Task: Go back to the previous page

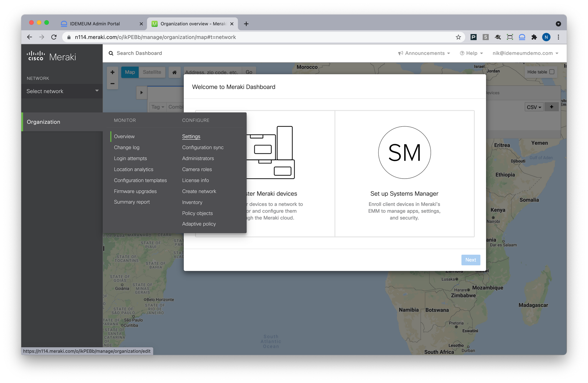Action: [x=29, y=37]
